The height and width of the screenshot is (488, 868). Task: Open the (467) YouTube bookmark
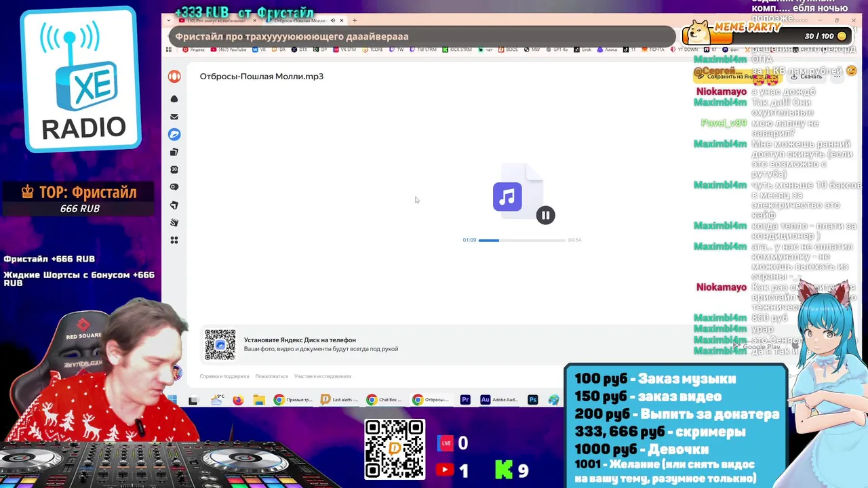[x=228, y=49]
